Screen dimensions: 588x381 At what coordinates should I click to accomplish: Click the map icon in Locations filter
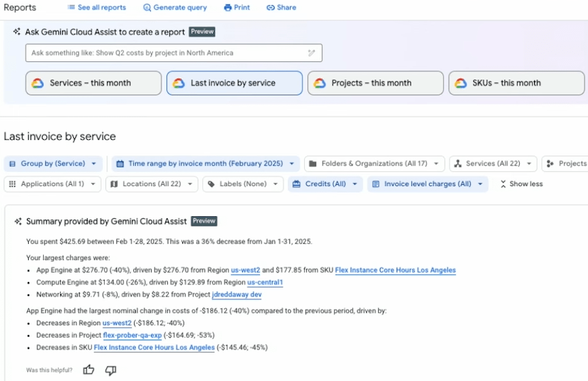click(115, 184)
